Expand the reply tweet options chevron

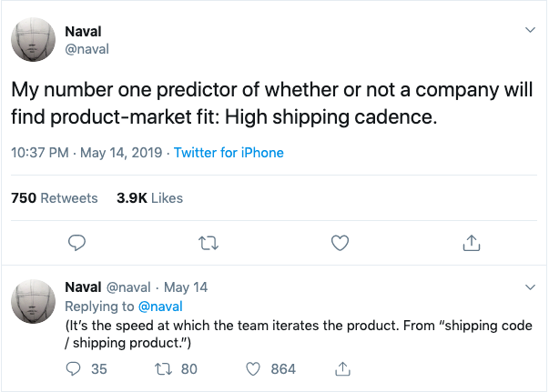click(x=530, y=286)
